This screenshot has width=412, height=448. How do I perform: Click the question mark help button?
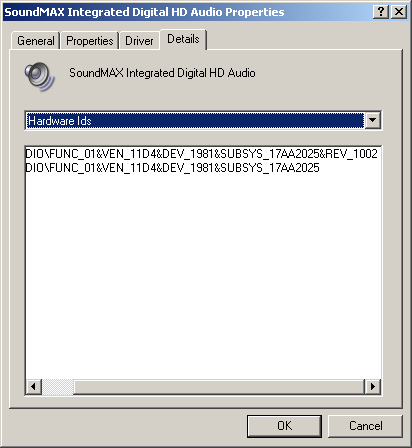[381, 12]
